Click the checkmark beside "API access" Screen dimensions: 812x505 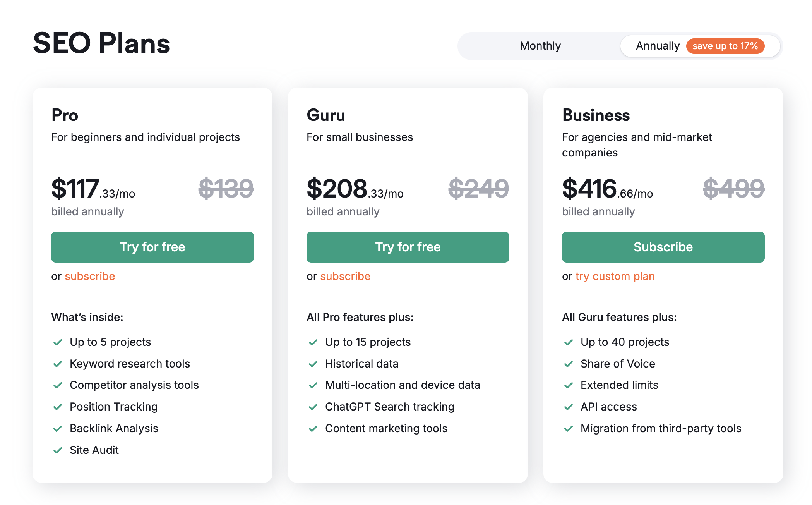[x=569, y=407]
